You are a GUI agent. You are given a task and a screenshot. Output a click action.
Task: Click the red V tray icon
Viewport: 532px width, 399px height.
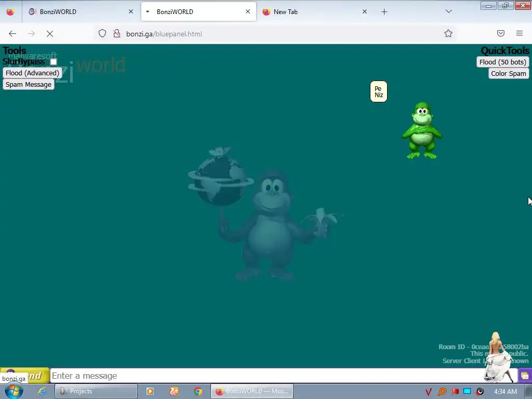coord(429,392)
